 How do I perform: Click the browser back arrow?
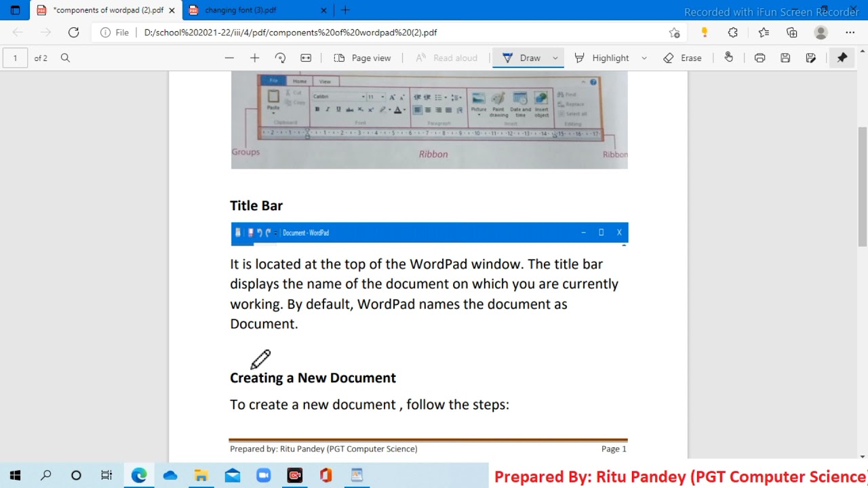(18, 32)
